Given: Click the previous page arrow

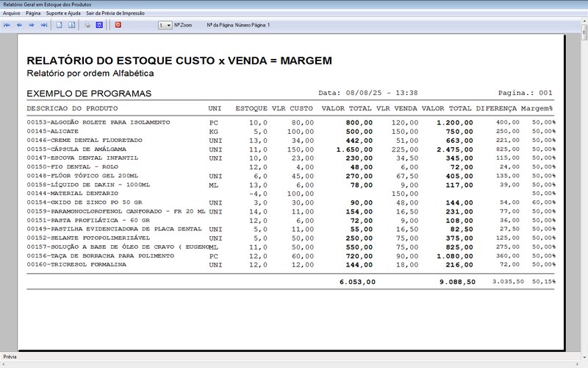Looking at the screenshot, I should pyautogui.click(x=19, y=25).
